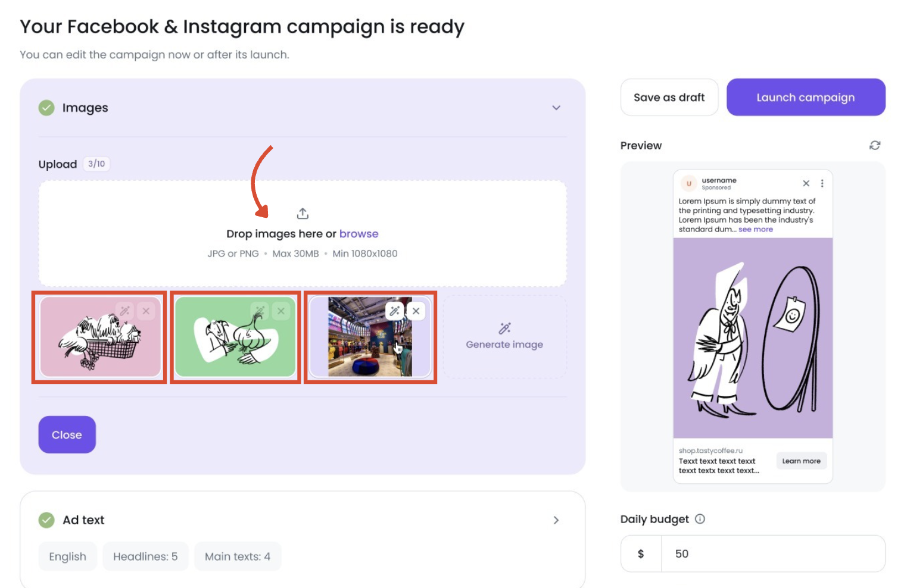
Task: Click the upload icon in the drop zone
Action: [x=303, y=212]
